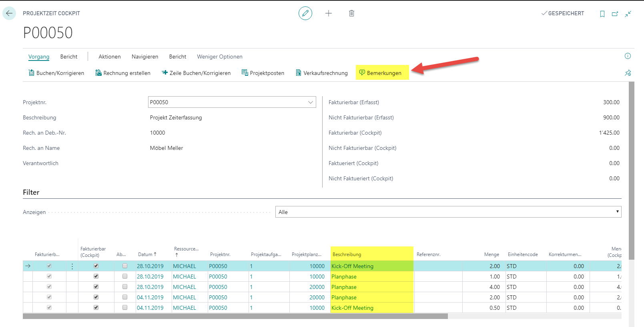Expand the Projektnr. P00050 dropdown
The width and height of the screenshot is (644, 327).
click(x=311, y=102)
